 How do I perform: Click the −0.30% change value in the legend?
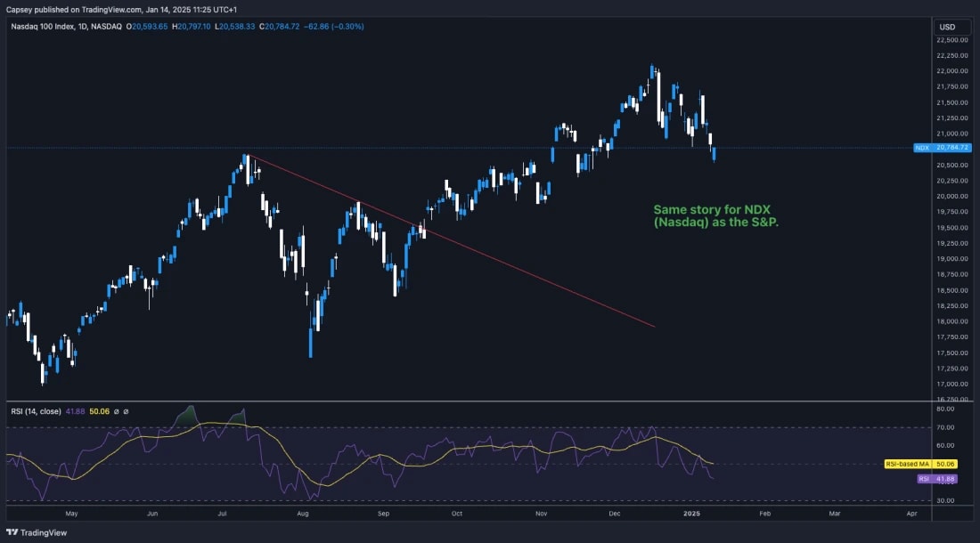[x=346, y=26]
